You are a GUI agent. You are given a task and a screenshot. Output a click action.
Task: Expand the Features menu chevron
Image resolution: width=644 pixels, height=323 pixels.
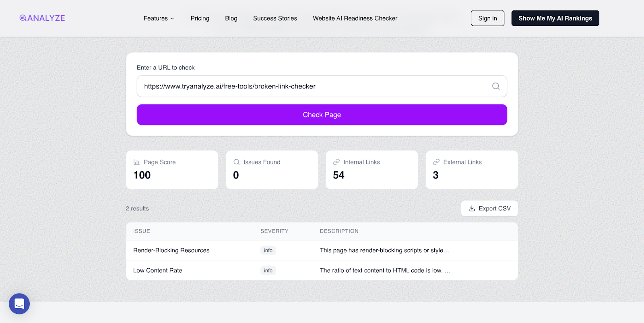click(x=172, y=19)
